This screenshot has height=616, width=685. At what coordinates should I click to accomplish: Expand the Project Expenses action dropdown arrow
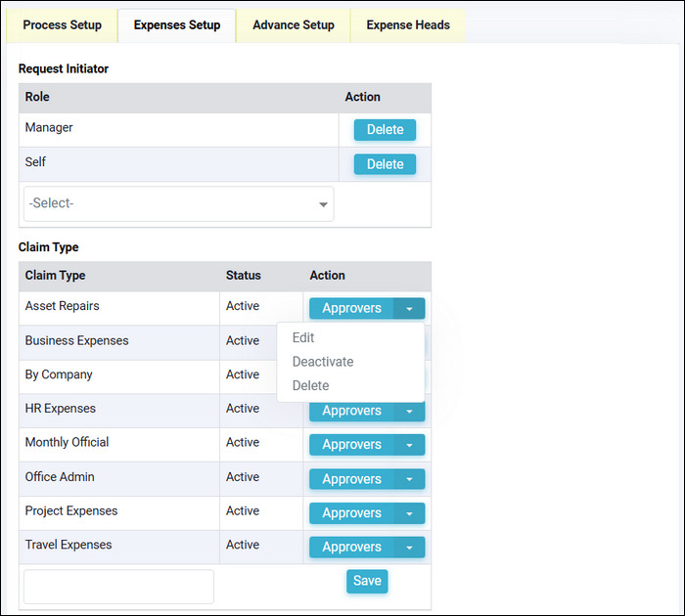(409, 513)
